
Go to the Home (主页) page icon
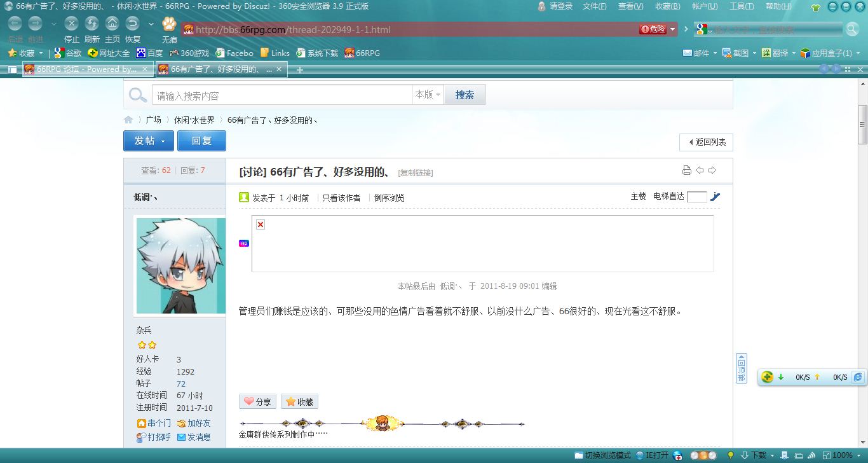tap(112, 24)
